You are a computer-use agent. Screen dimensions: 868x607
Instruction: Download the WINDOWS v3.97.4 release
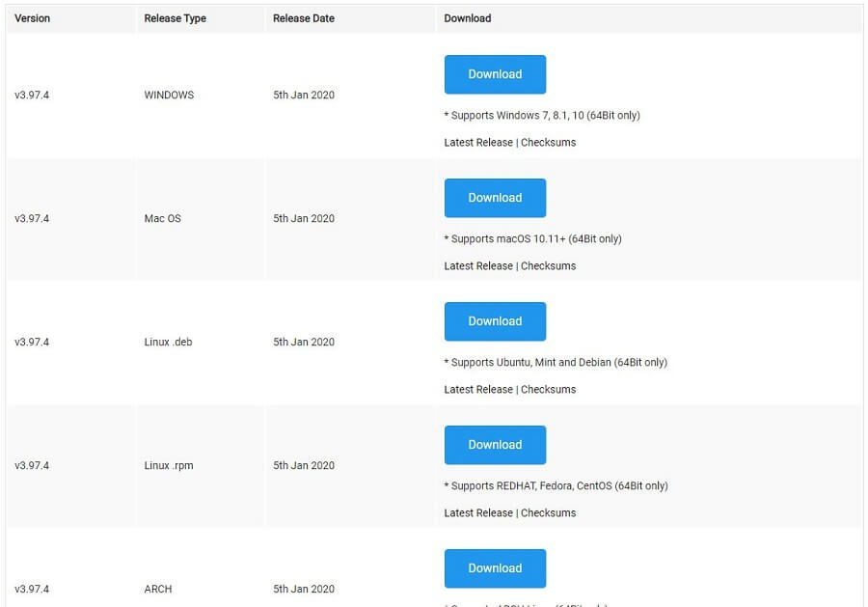pyautogui.click(x=495, y=74)
